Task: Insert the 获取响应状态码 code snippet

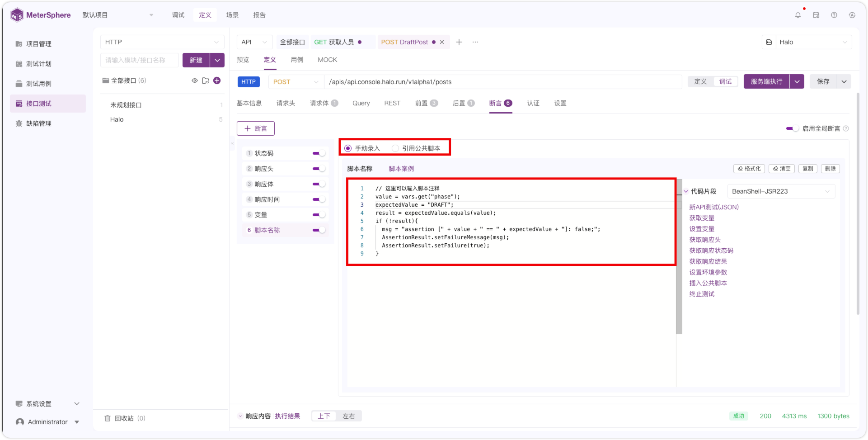Action: (x=711, y=251)
